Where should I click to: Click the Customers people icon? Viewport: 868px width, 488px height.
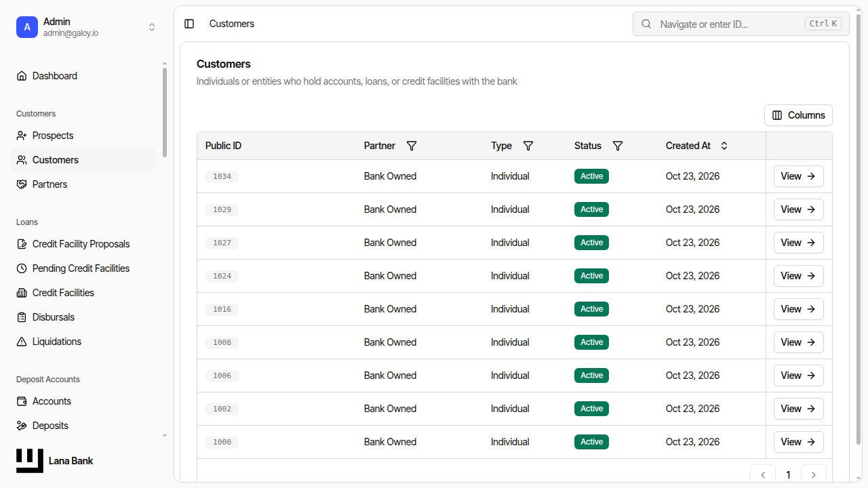[x=22, y=160]
